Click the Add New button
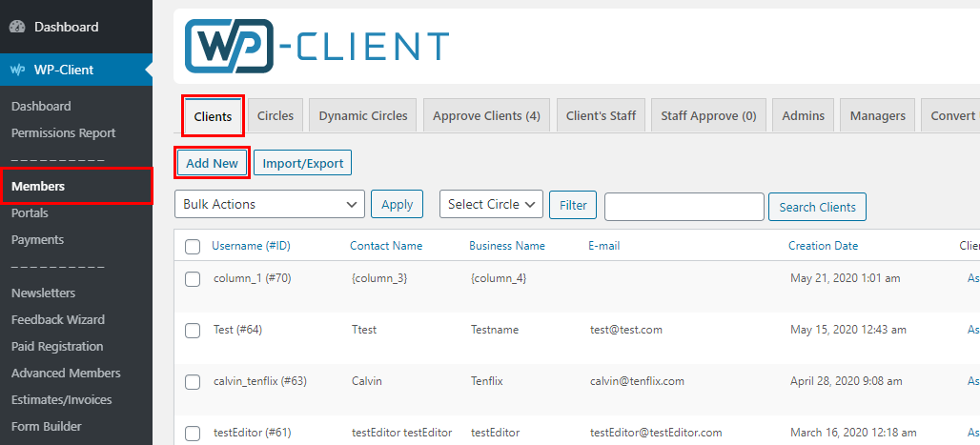Image resolution: width=980 pixels, height=445 pixels. (212, 163)
